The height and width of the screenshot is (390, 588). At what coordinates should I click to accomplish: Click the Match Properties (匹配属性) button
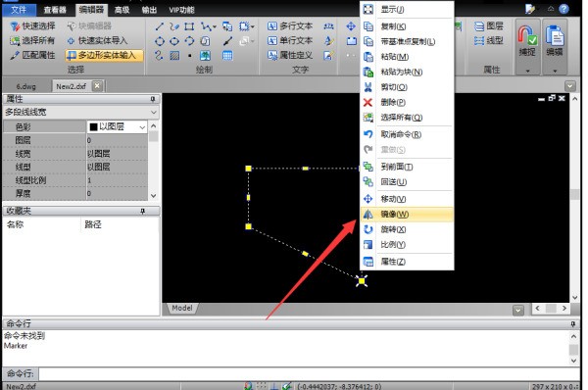click(32, 56)
